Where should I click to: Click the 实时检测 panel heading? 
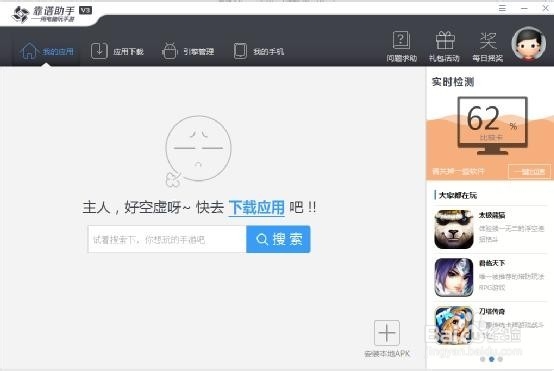[453, 82]
